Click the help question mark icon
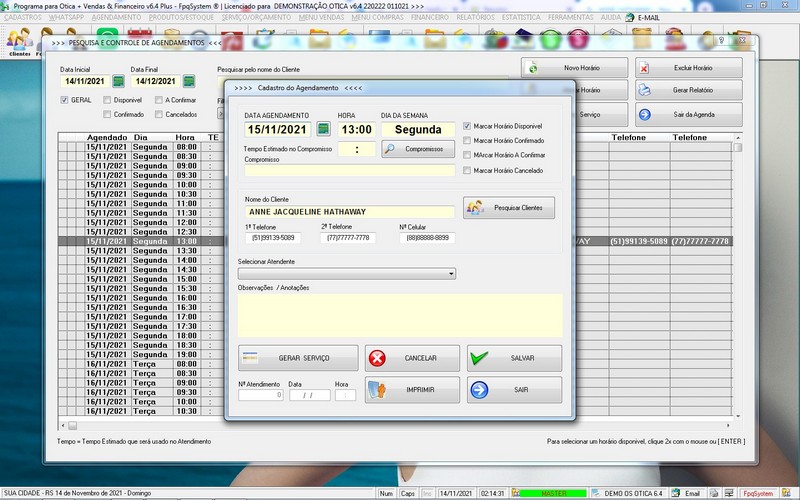Screen dimensions: 800x500 pyautogui.click(x=721, y=40)
